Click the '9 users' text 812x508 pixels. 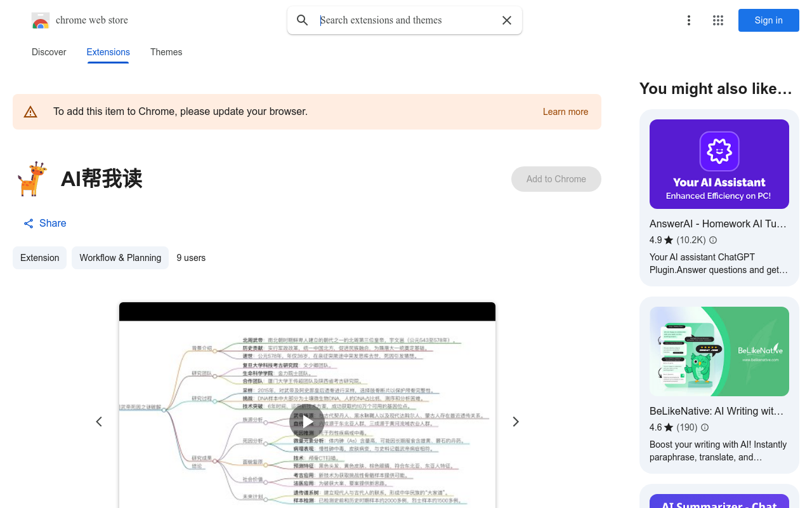191,258
